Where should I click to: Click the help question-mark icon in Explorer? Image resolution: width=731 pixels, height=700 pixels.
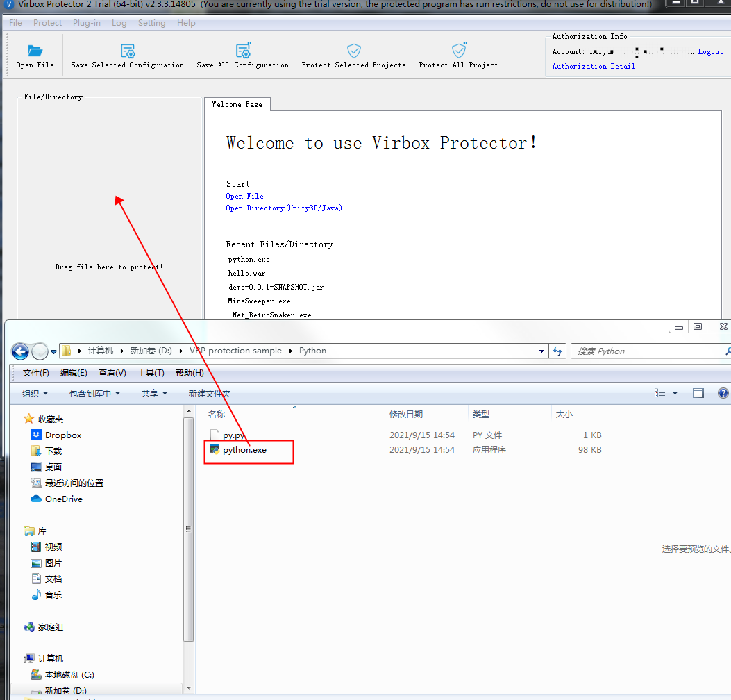click(723, 392)
